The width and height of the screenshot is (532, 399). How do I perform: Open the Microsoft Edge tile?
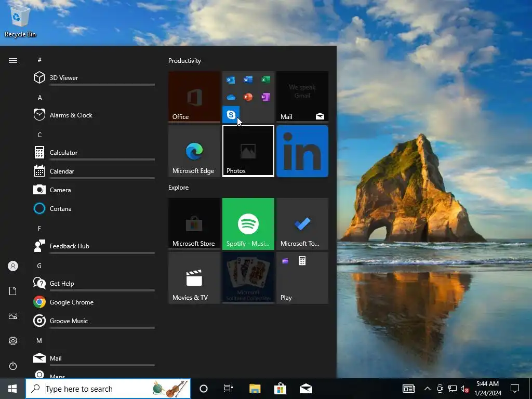pyautogui.click(x=194, y=151)
